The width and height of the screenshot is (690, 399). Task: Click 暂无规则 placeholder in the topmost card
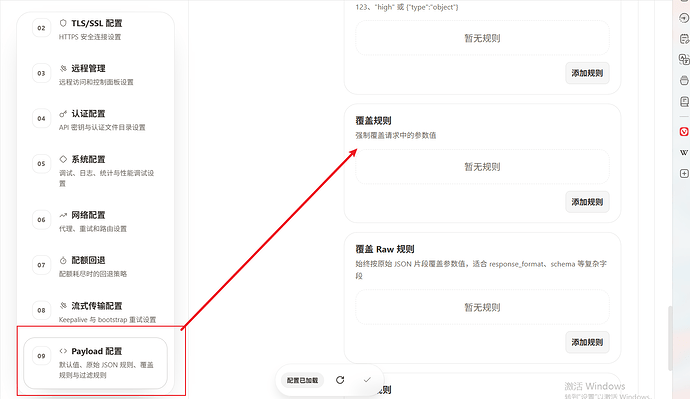point(482,38)
